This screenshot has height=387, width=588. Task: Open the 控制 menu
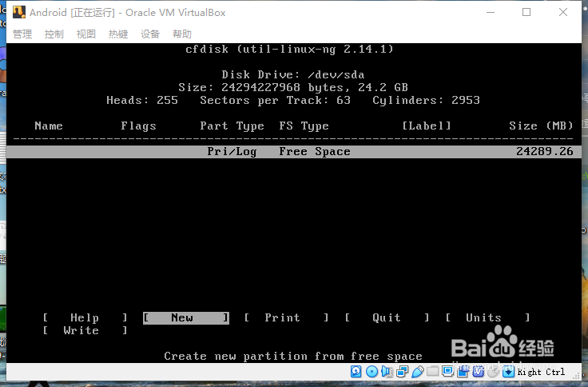click(x=54, y=34)
